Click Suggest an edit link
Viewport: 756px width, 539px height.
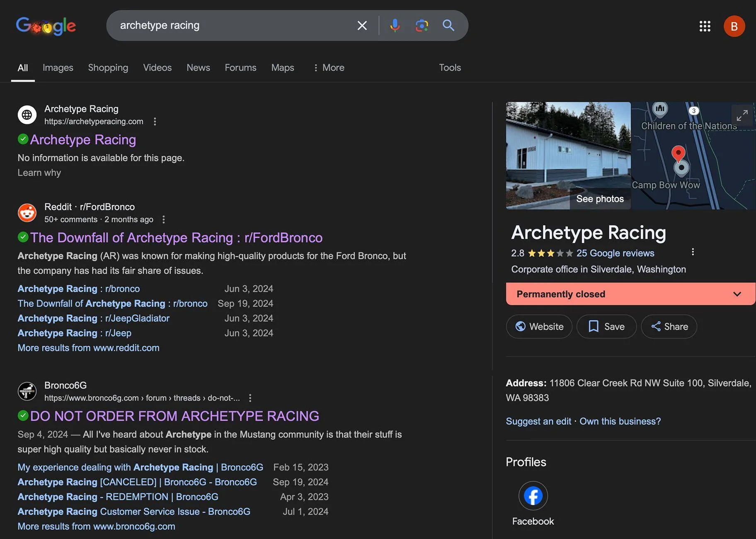pyautogui.click(x=538, y=421)
